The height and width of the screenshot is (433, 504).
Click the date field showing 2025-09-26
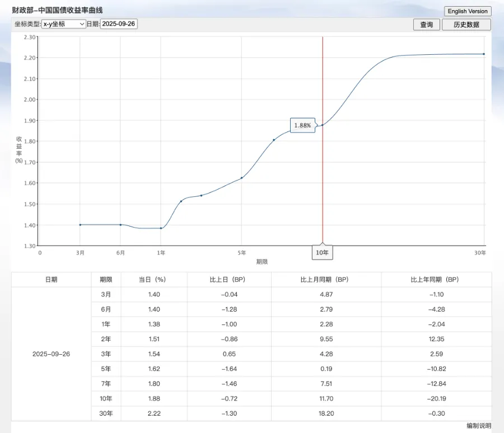coord(119,24)
